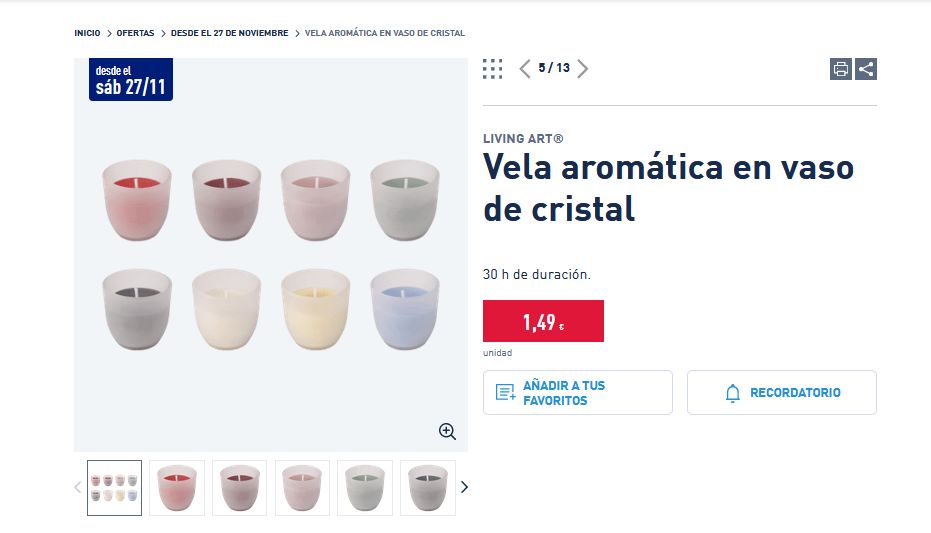Go to next product arrow
This screenshot has width=931, height=533.
[583, 68]
